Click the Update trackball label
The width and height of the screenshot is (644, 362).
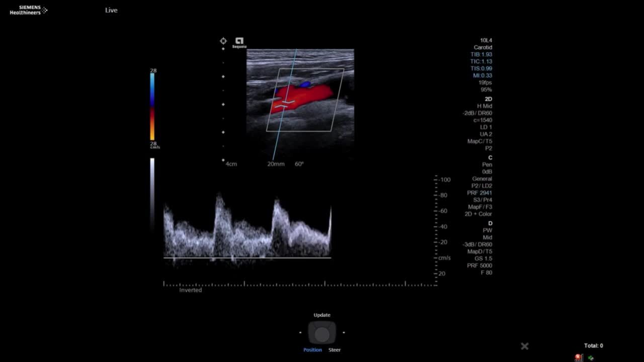pos(322,315)
